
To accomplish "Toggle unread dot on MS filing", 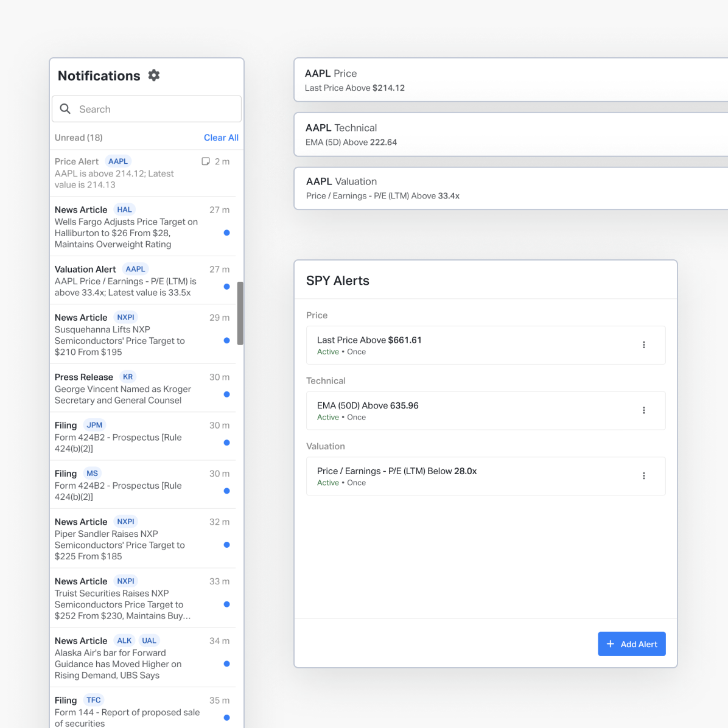I will [226, 491].
